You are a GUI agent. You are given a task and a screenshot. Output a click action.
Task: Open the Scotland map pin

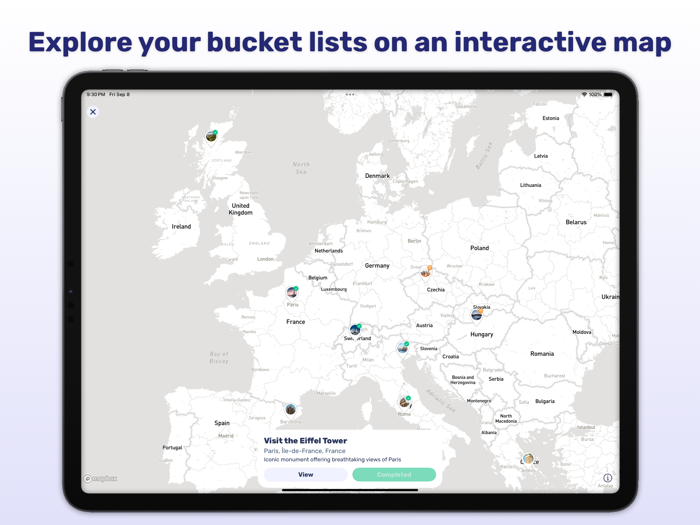211,137
